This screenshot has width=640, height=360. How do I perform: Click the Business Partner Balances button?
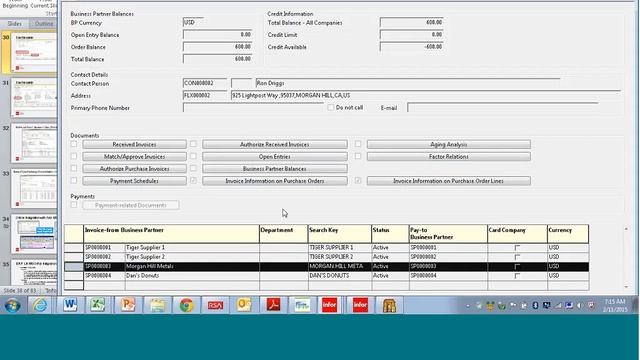tap(275, 169)
